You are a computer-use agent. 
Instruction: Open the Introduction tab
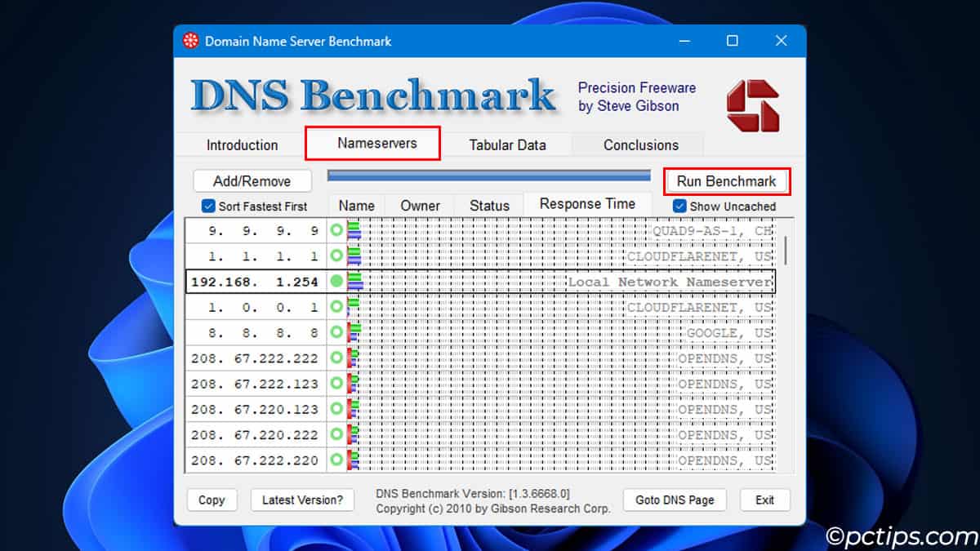coord(242,144)
